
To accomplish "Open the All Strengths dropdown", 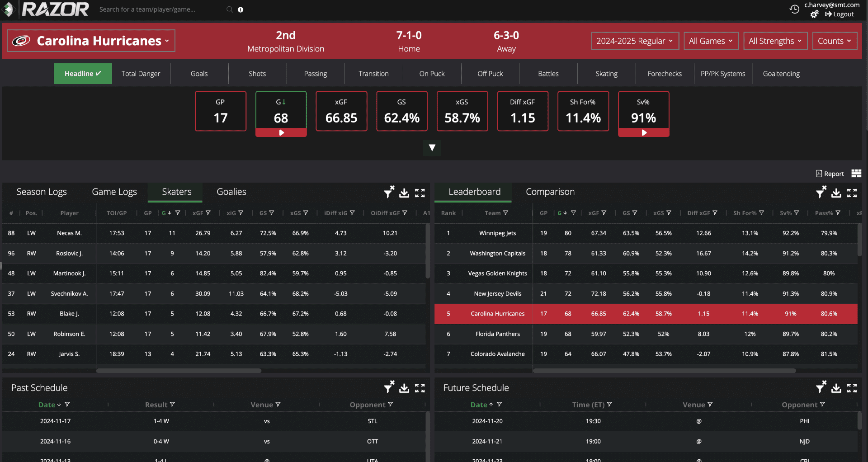I will click(775, 41).
